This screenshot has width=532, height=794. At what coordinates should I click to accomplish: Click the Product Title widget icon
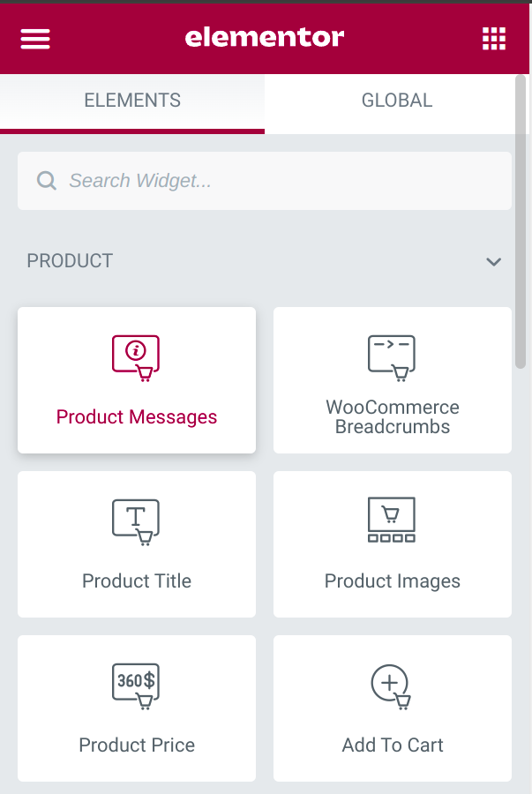(x=136, y=522)
